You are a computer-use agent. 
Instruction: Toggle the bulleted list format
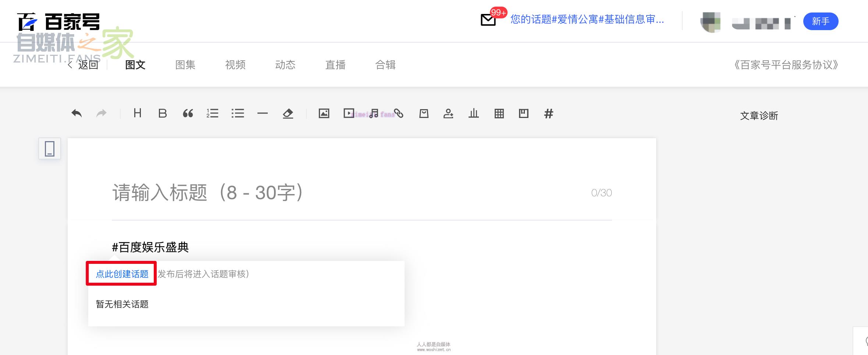238,114
